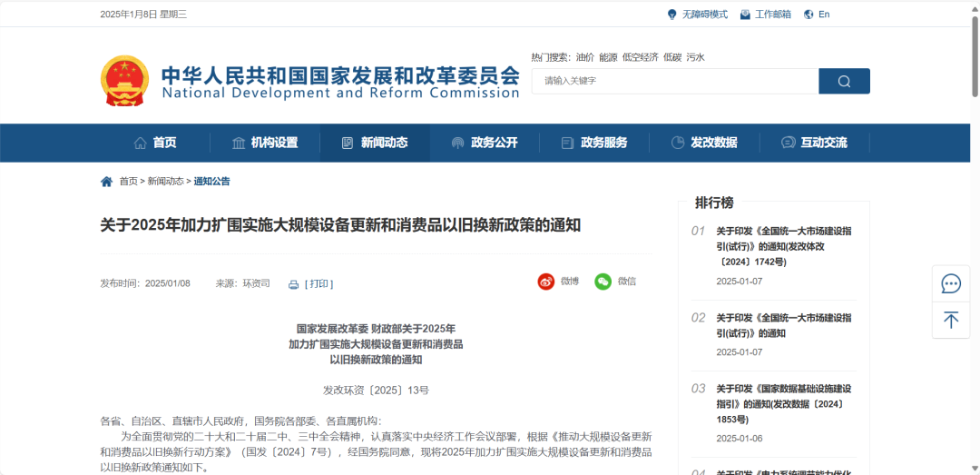Click document number 发改环资〔2025〕13号
Viewport: 980px width, 475px height.
pos(376,391)
